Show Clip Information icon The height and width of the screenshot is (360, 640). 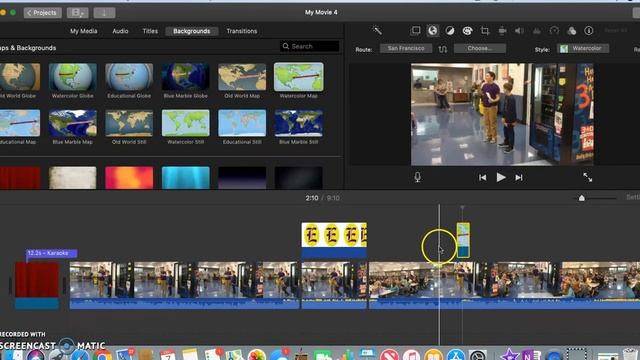pyautogui.click(x=589, y=31)
